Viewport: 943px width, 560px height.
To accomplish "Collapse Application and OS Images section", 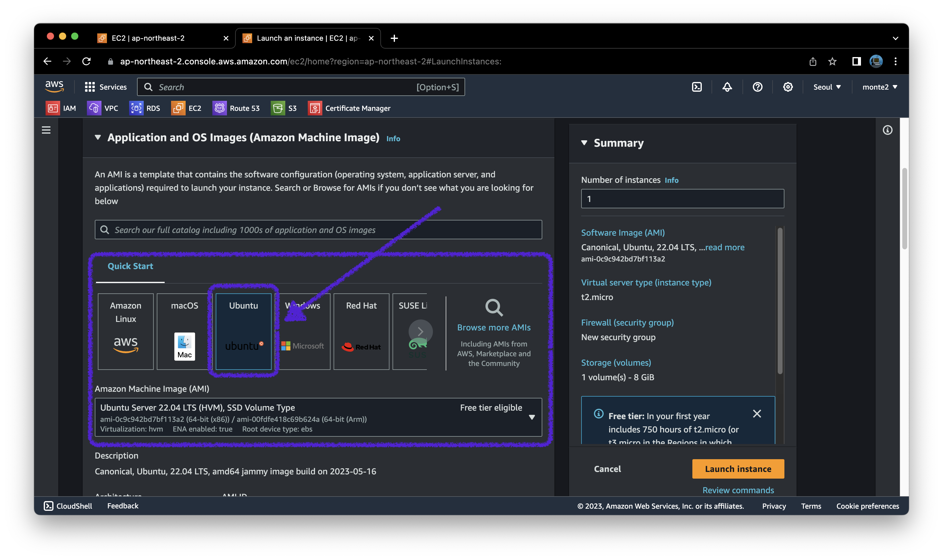I will 98,137.
